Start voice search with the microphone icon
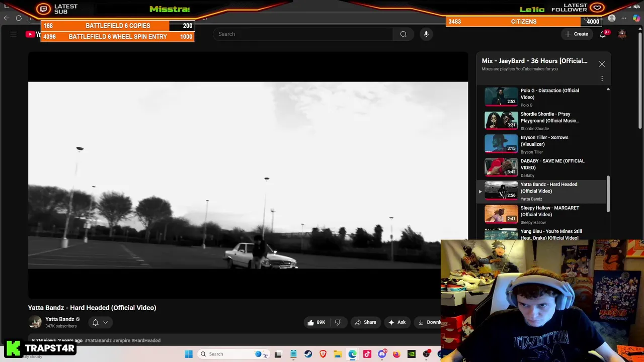Viewport: 644px width, 362px height. tap(426, 34)
